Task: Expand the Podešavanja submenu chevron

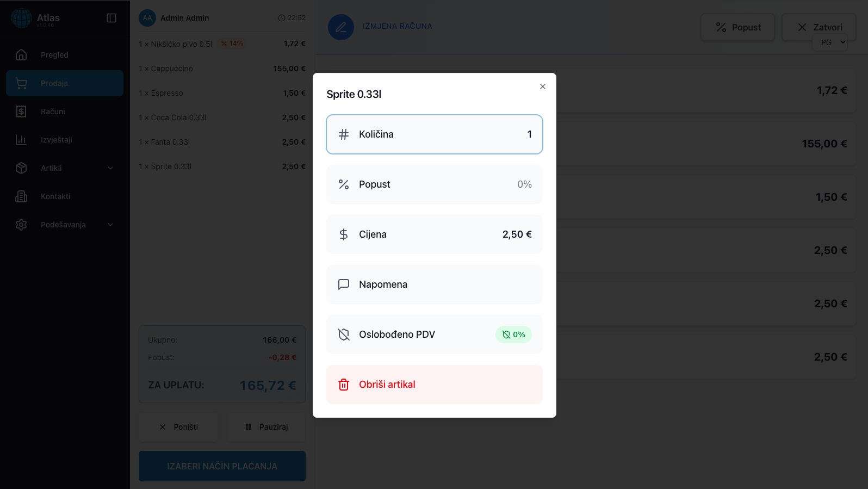Action: pyautogui.click(x=110, y=225)
